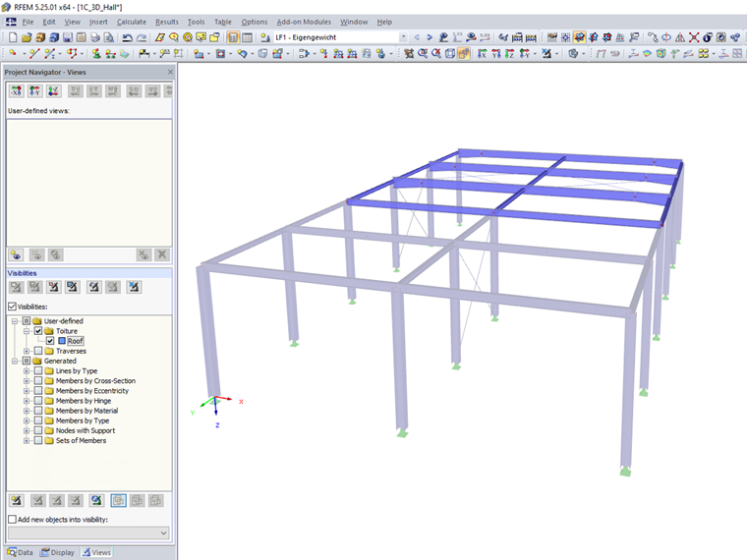The height and width of the screenshot is (560, 747).
Task: Click the New Node toolbar icon
Action: coord(13,53)
